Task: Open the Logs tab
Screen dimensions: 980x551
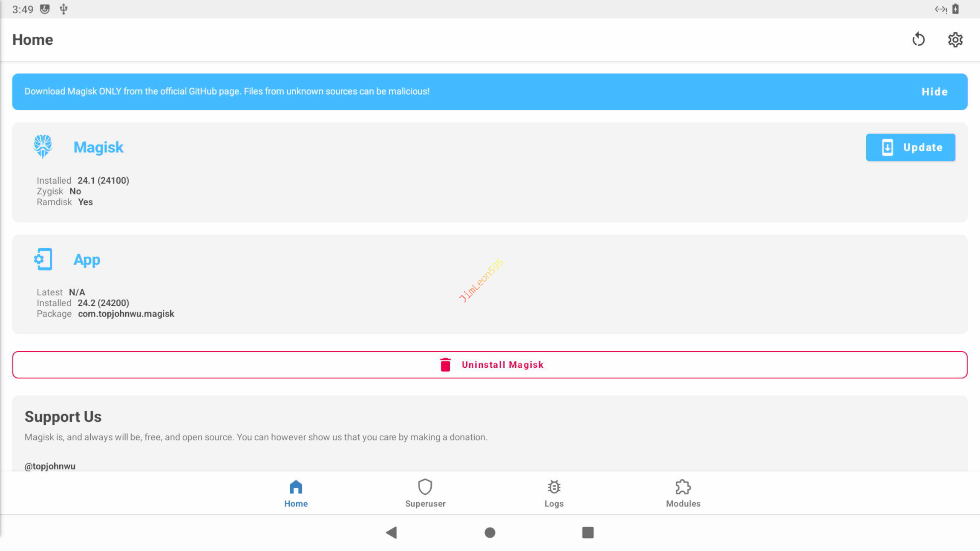Action: 554,493
